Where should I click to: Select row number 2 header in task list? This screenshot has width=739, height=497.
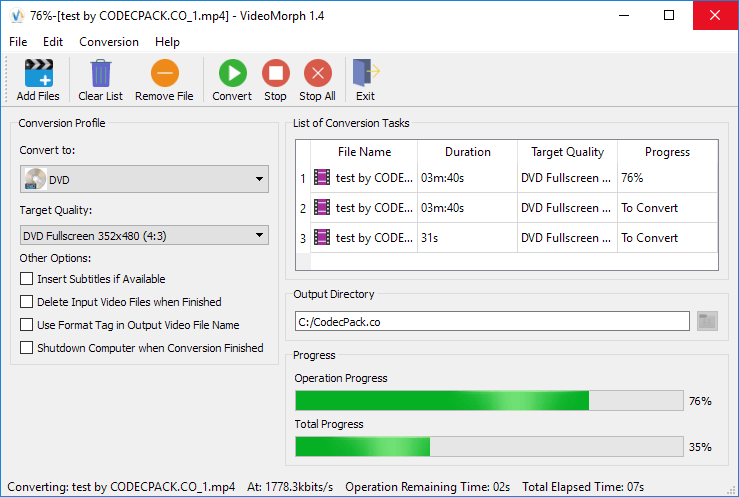click(303, 208)
